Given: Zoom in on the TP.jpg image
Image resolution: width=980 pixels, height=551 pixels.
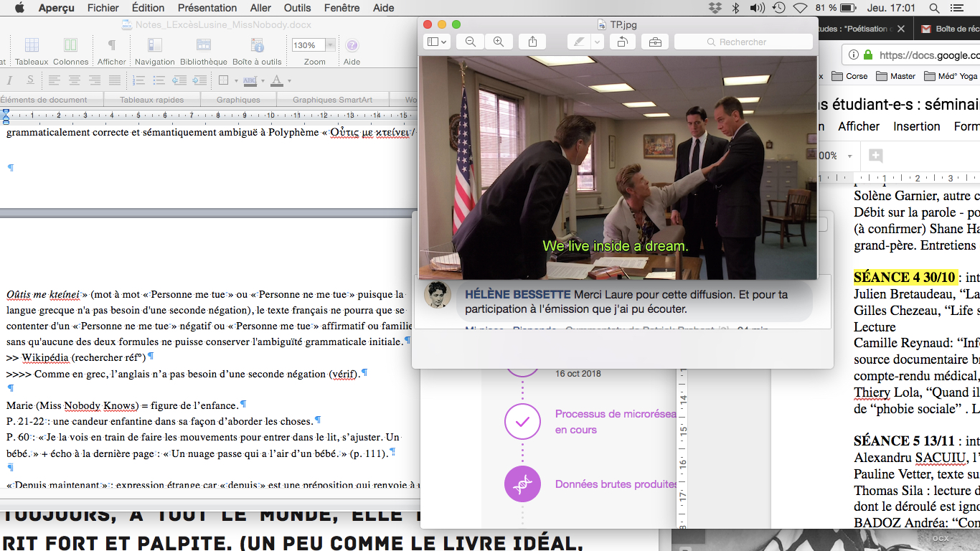Looking at the screenshot, I should [x=498, y=42].
